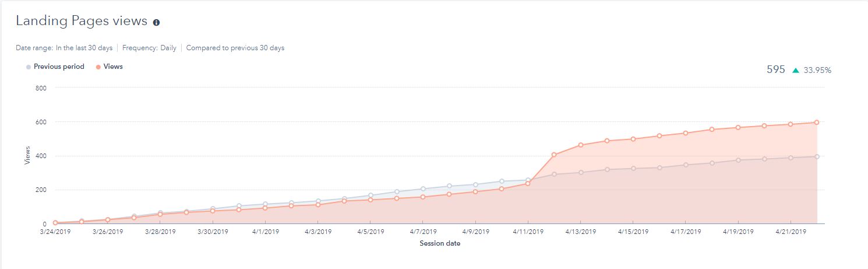Viewport: 868px width, 269px height.
Task: Click the orange Views point above 4/17/2019
Action: click(x=686, y=133)
